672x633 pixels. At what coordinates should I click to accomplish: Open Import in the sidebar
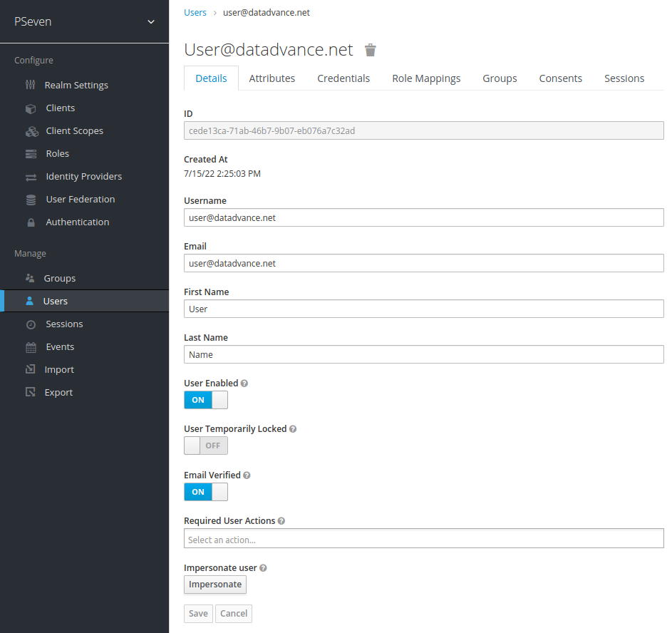tap(59, 369)
